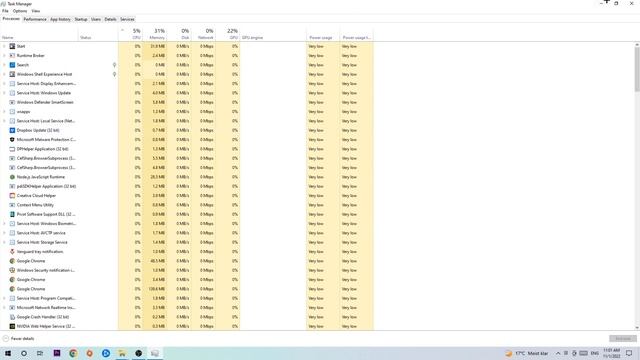Sort by Power usage column

323,34
